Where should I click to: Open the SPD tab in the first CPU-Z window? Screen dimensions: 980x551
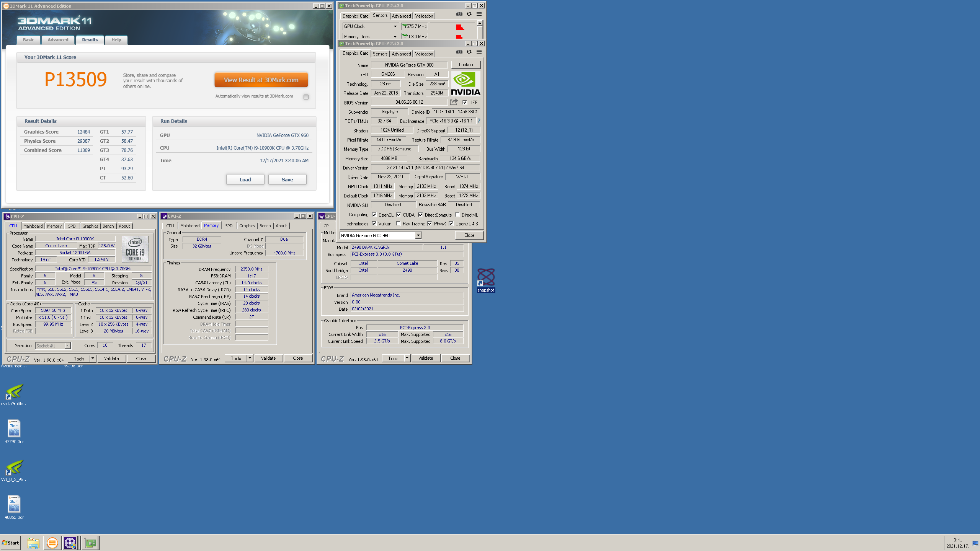point(72,226)
